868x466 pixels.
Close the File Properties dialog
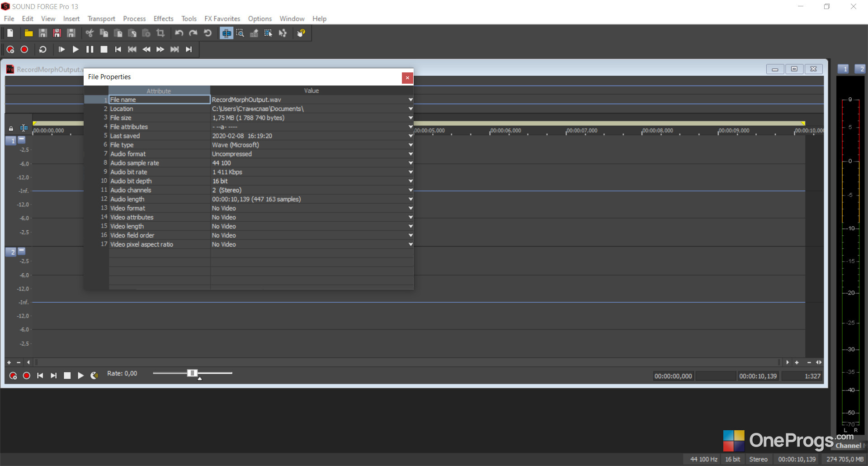pos(407,78)
